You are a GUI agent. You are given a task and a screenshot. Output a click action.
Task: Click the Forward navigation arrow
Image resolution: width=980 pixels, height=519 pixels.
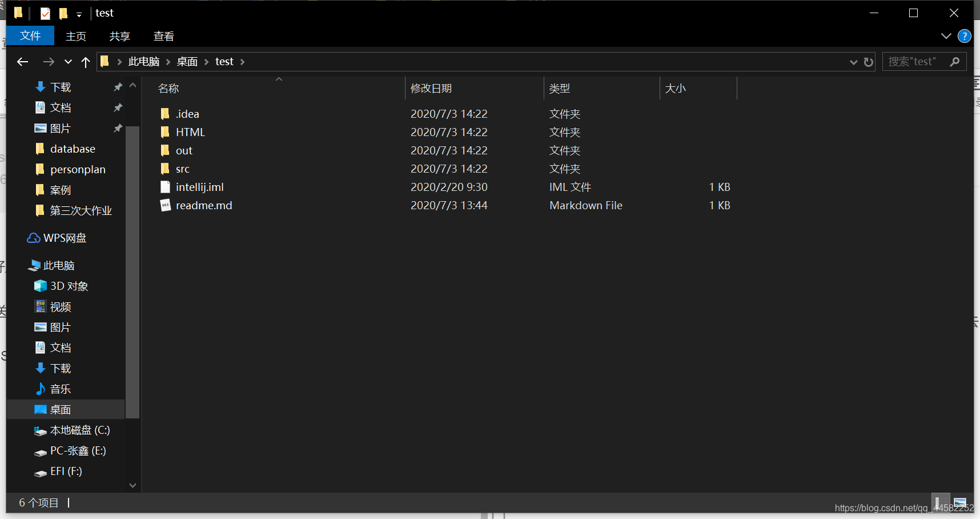click(x=49, y=62)
